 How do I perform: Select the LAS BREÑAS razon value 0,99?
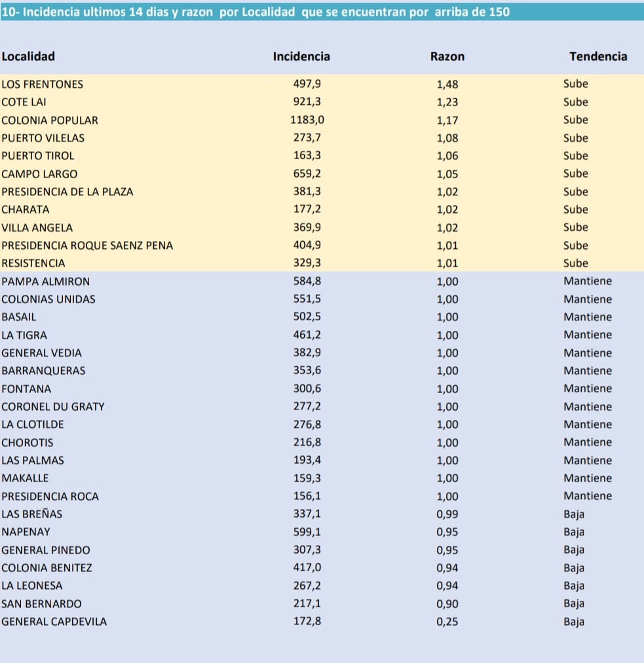447,514
